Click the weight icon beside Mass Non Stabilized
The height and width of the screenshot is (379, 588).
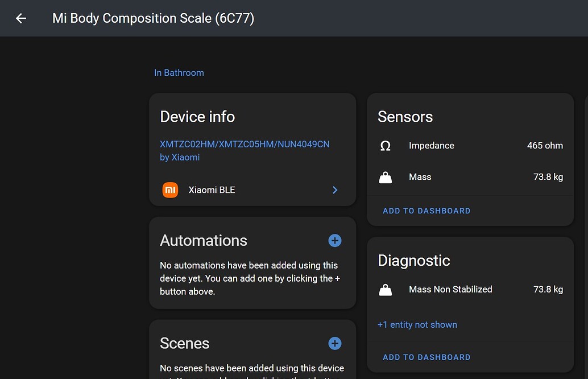tap(386, 289)
